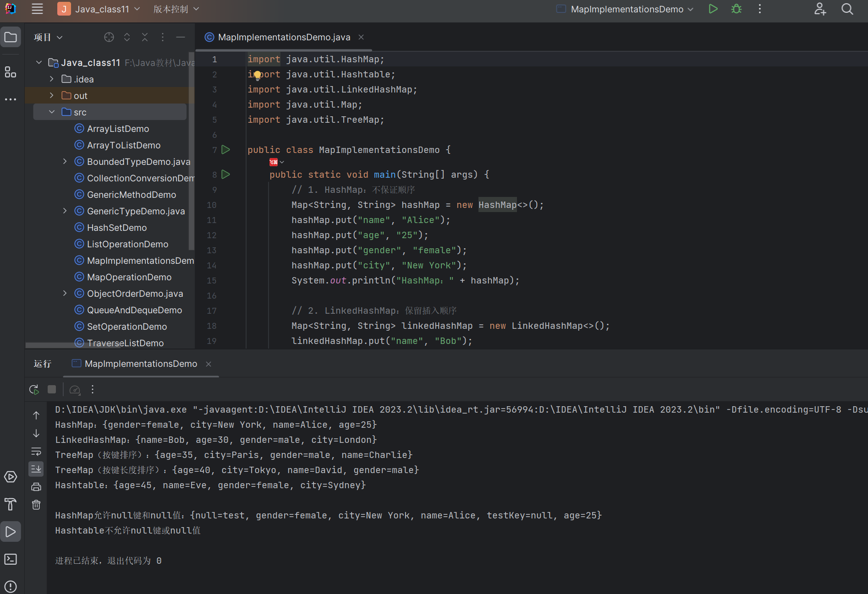Image resolution: width=868 pixels, height=594 pixels.
Task: Click the 运行 Run panel title
Action: coord(42,364)
